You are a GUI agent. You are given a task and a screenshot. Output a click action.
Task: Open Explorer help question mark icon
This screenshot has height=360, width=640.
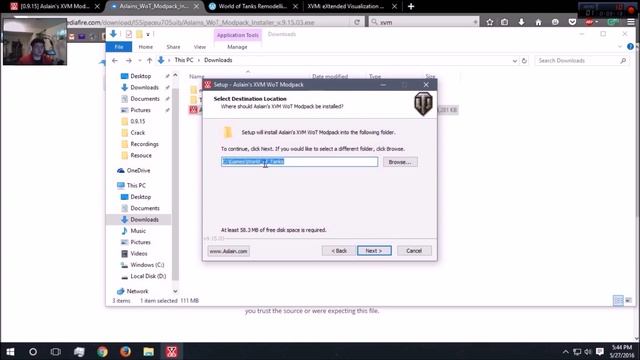[631, 47]
